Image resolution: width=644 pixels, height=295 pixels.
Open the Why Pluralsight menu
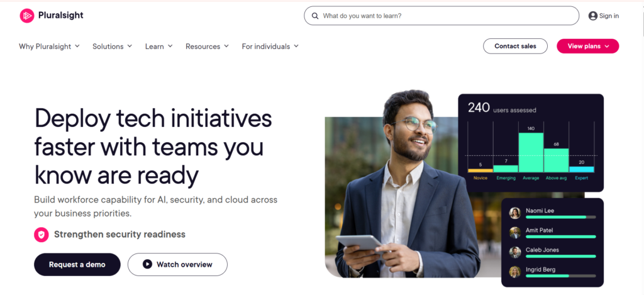click(x=49, y=47)
